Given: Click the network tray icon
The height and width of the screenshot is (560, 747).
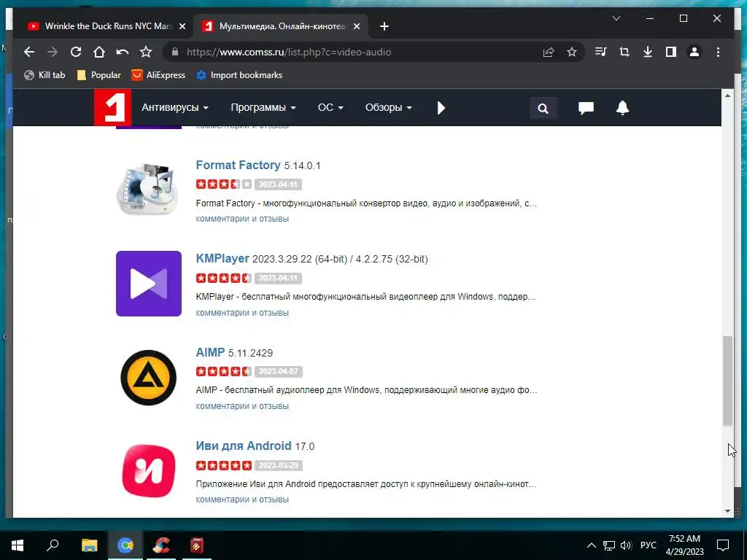Looking at the screenshot, I should point(609,545).
